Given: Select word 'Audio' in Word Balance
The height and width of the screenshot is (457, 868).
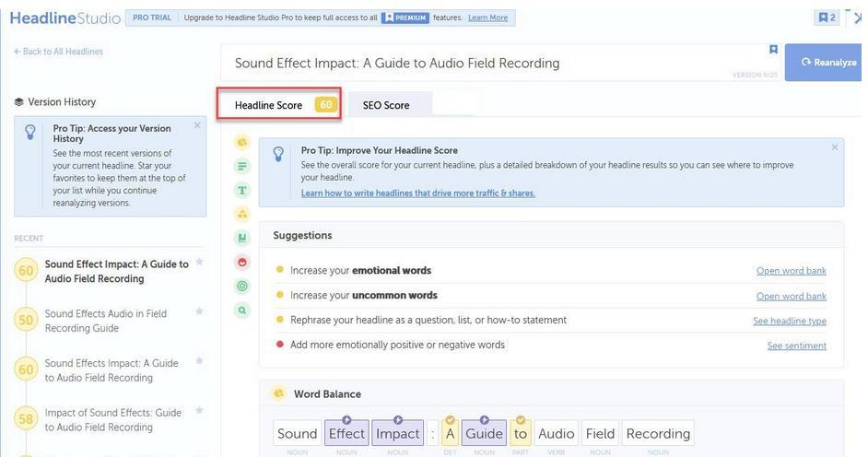Looking at the screenshot, I should [x=557, y=434].
